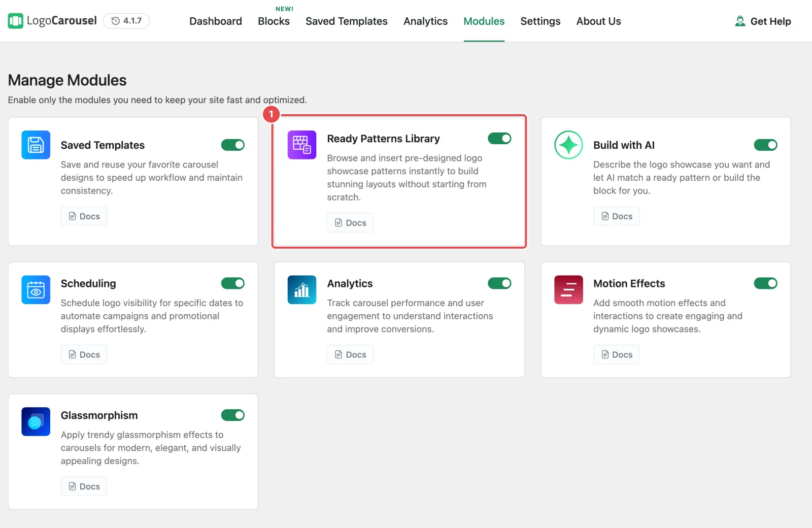Viewport: 812px width, 528px height.
Task: Open Docs for the Scheduling module
Action: coord(84,354)
